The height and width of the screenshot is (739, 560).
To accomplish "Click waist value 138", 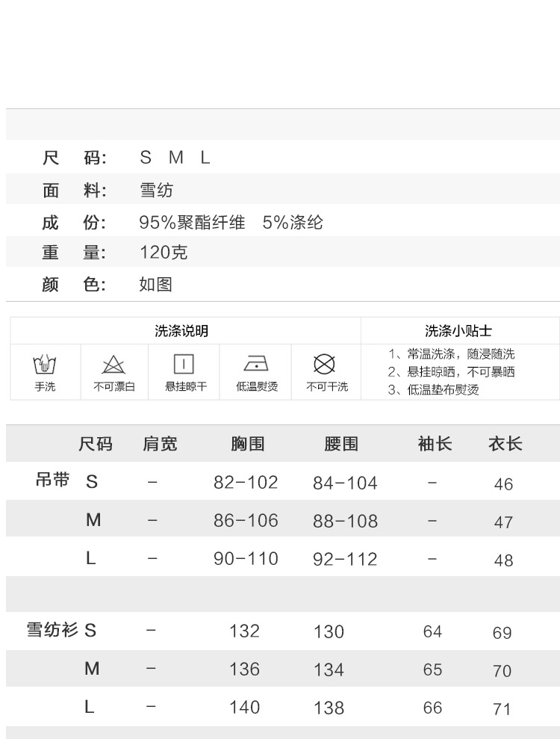I will click(x=329, y=708).
